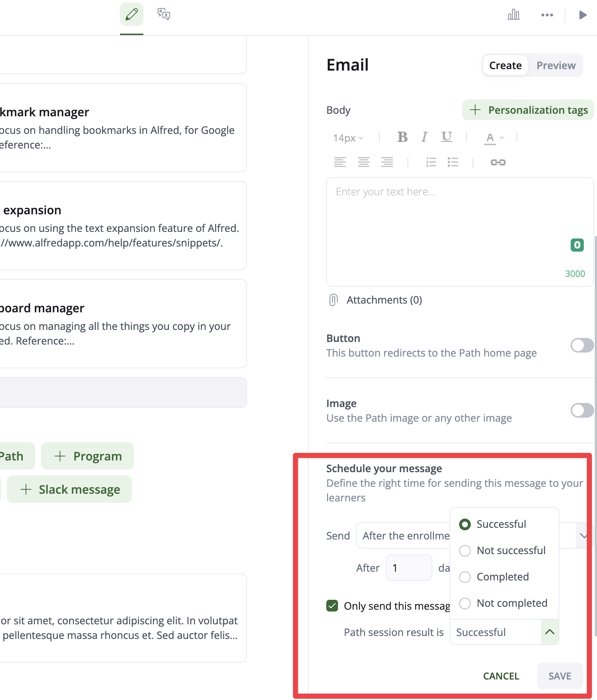Collapse the Path session result dropdown
This screenshot has height=700, width=597.
coord(549,632)
